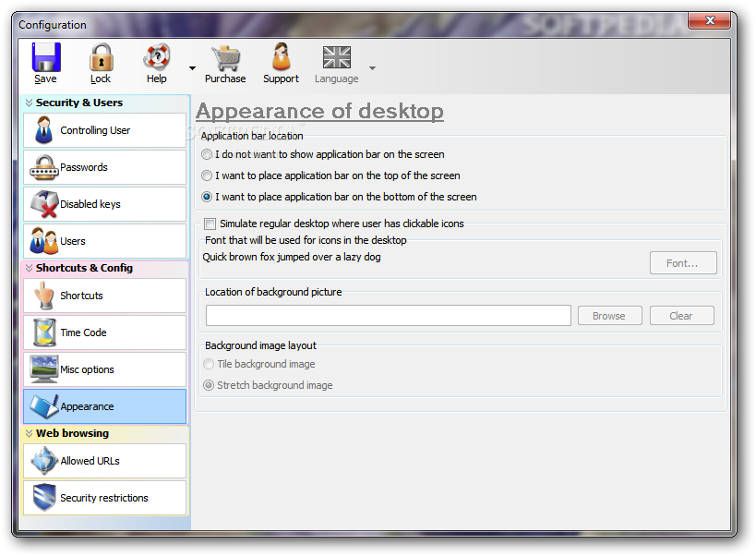The height and width of the screenshot is (556, 756).
Task: Close the Configuration window
Action: coord(709,20)
